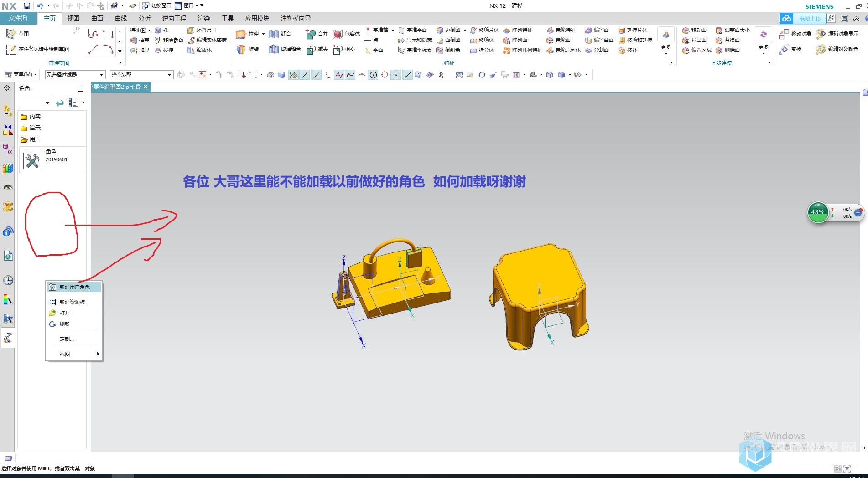This screenshot has width=868, height=478.
Task: Toggle the quadrant point snap option
Action: pos(385,75)
